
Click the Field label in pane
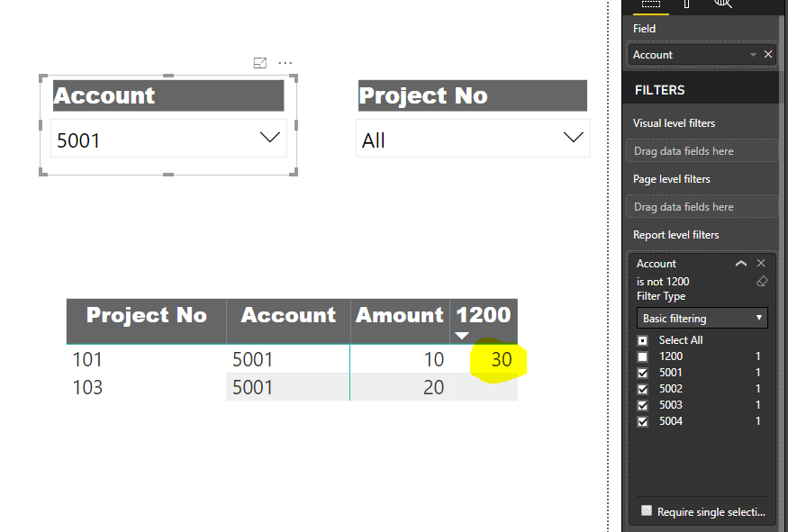[x=644, y=29]
